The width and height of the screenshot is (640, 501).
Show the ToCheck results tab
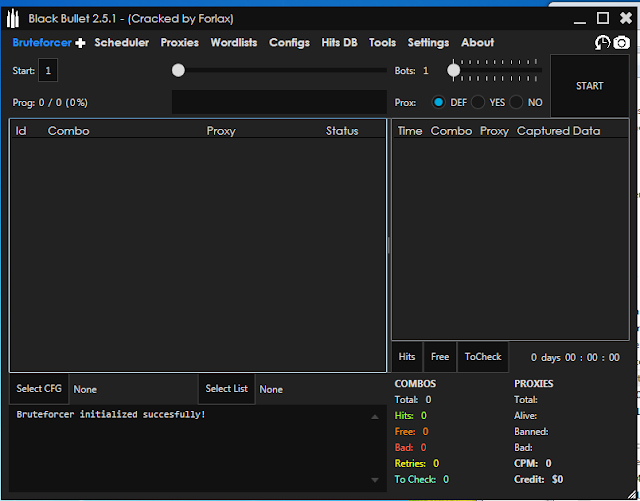483,357
